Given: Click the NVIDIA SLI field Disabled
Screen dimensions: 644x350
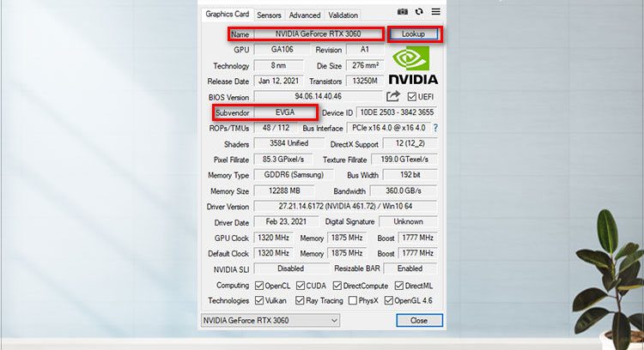Looking at the screenshot, I should (x=291, y=269).
